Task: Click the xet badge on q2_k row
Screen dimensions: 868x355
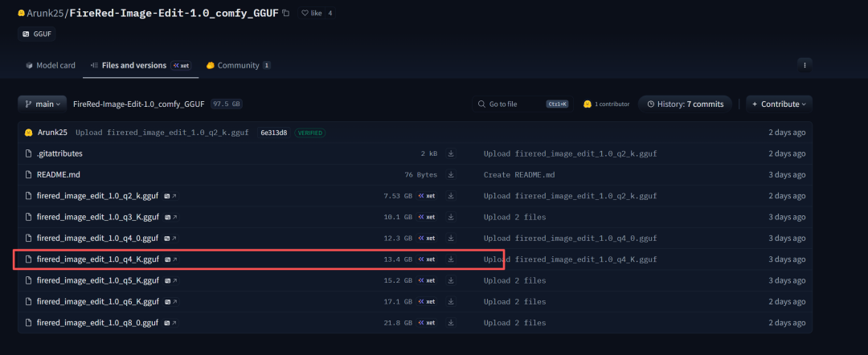Action: (427, 196)
